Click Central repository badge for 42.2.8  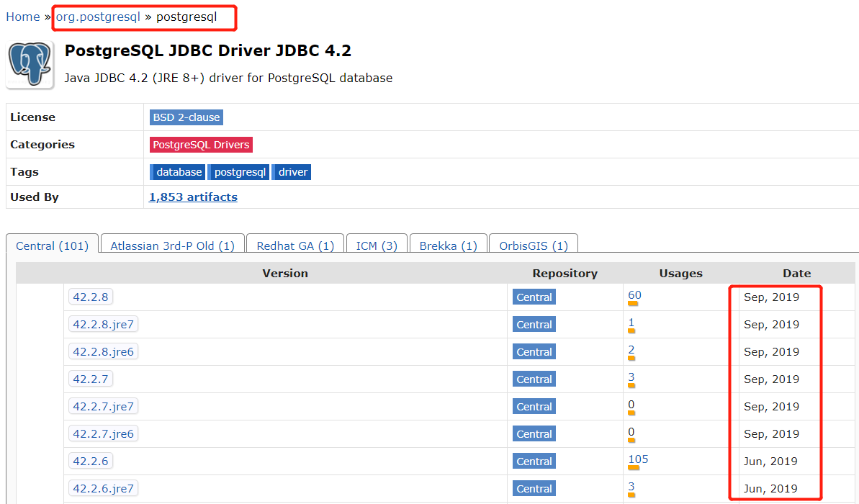pos(534,297)
